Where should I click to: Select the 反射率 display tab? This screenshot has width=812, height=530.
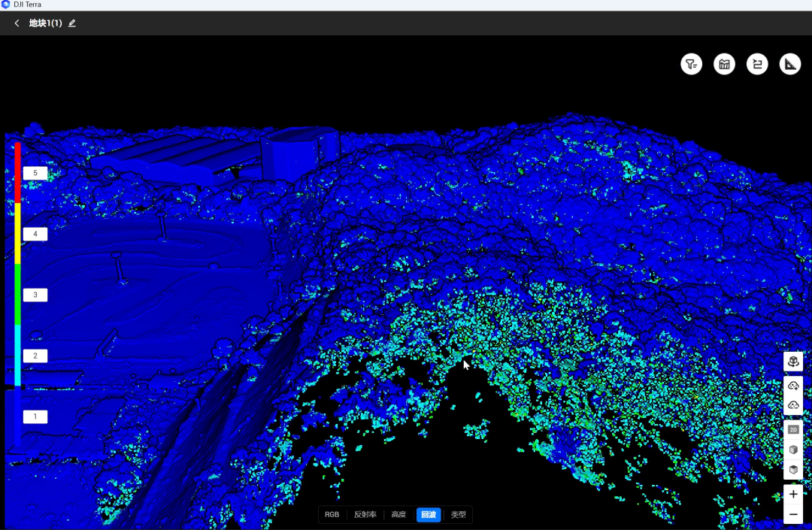[x=365, y=515]
